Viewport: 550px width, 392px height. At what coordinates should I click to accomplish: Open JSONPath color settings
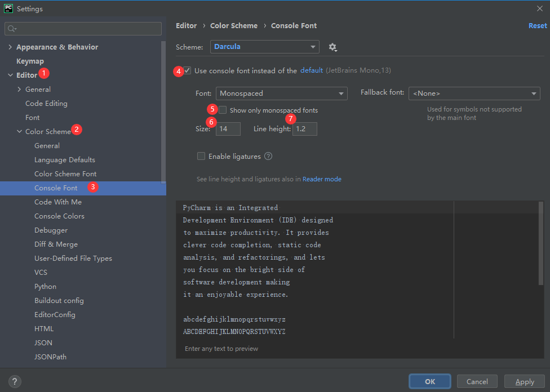50,357
